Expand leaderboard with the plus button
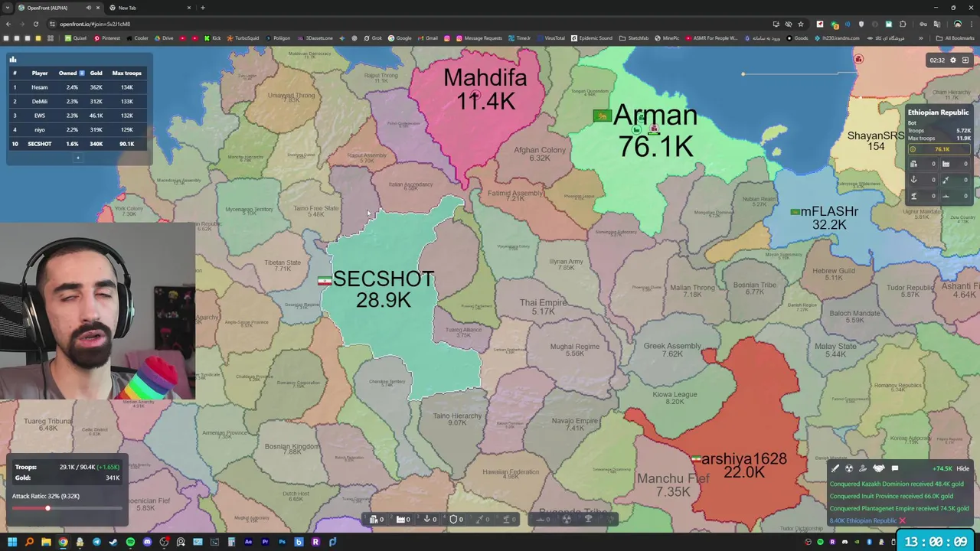Screen dimensions: 980x551 [77, 158]
